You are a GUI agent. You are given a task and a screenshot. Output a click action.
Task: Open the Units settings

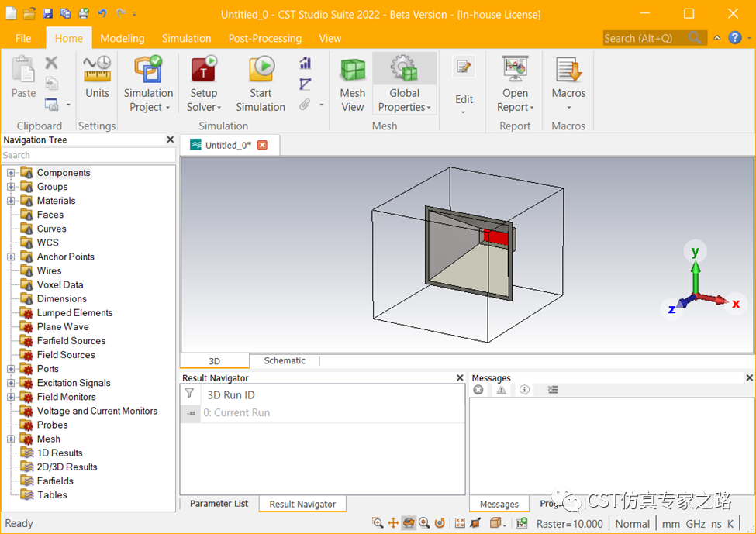pyautogui.click(x=97, y=77)
